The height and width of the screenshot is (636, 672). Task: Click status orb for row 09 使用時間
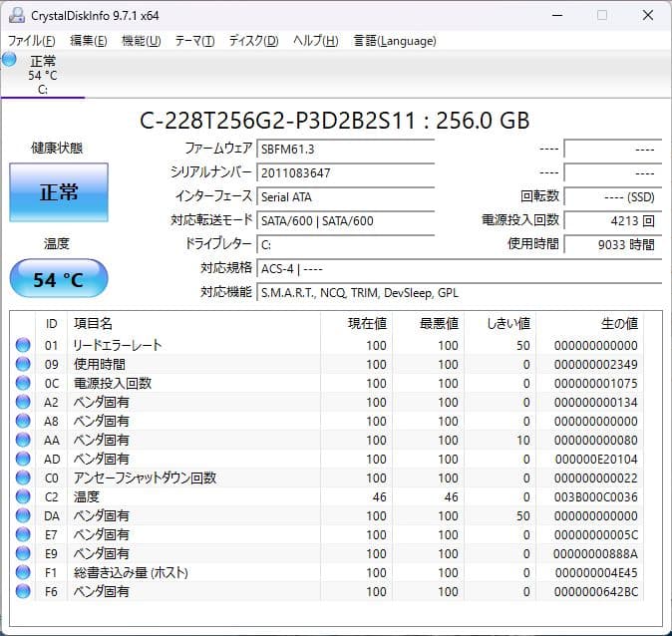pyautogui.click(x=23, y=364)
